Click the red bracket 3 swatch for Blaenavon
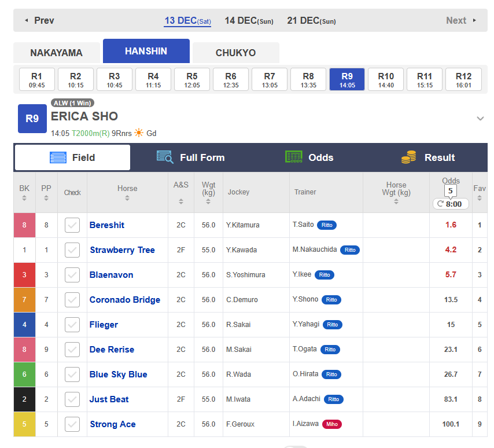This screenshot has width=494, height=448. (24, 275)
